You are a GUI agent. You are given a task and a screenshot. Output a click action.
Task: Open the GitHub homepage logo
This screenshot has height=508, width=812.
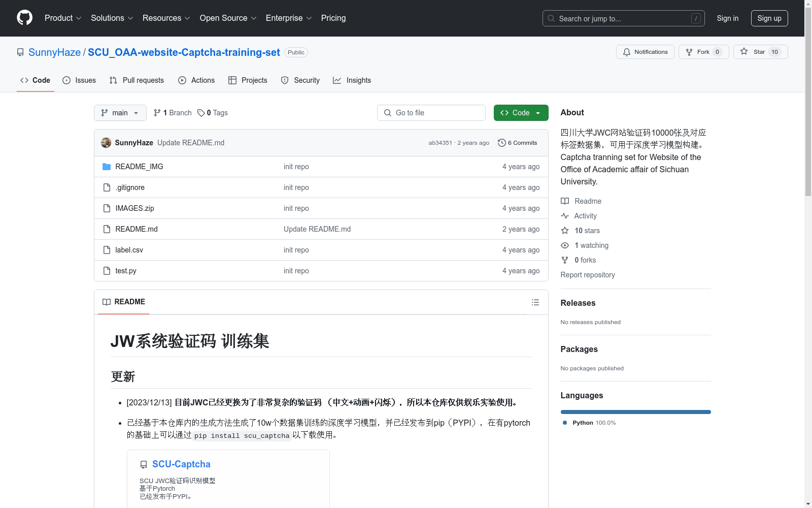24,18
